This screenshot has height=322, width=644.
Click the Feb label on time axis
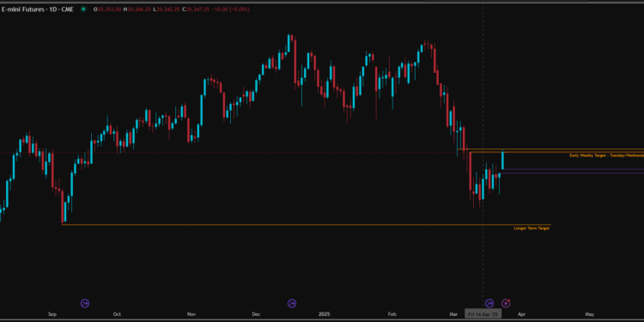pos(392,314)
